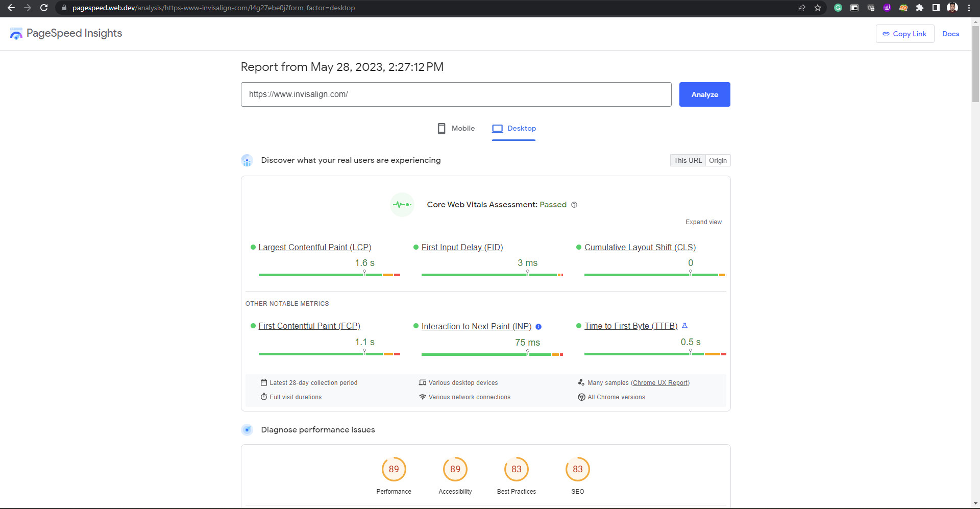
Task: Switch to the Mobile tab
Action: pyautogui.click(x=456, y=129)
